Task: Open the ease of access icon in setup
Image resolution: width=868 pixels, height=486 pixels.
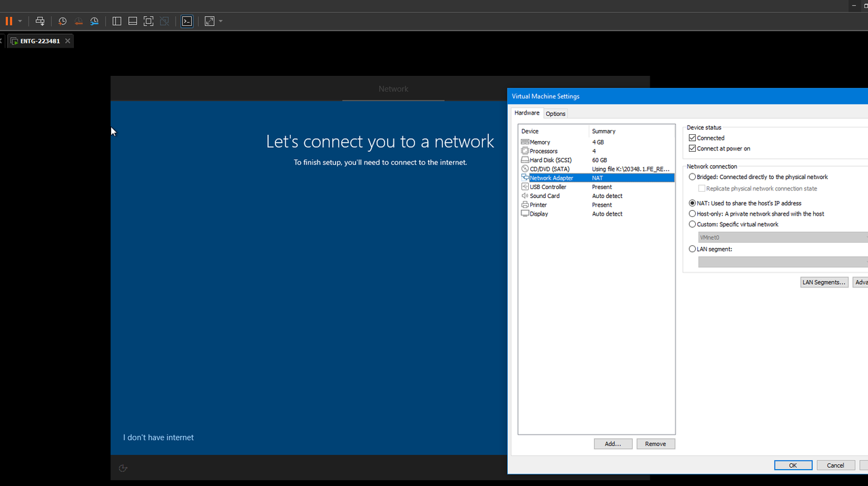Action: tap(123, 468)
